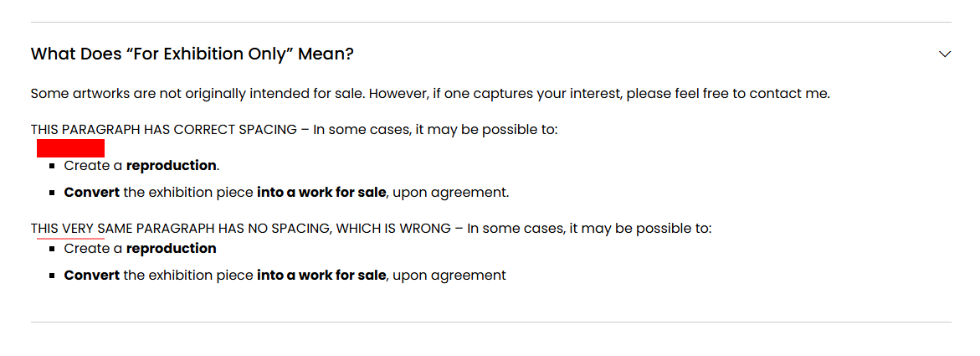This screenshot has height=356, width=980.
Task: Click "THIS PARAGRAPH HAS CORRECT SPACING" text
Action: pyautogui.click(x=164, y=130)
